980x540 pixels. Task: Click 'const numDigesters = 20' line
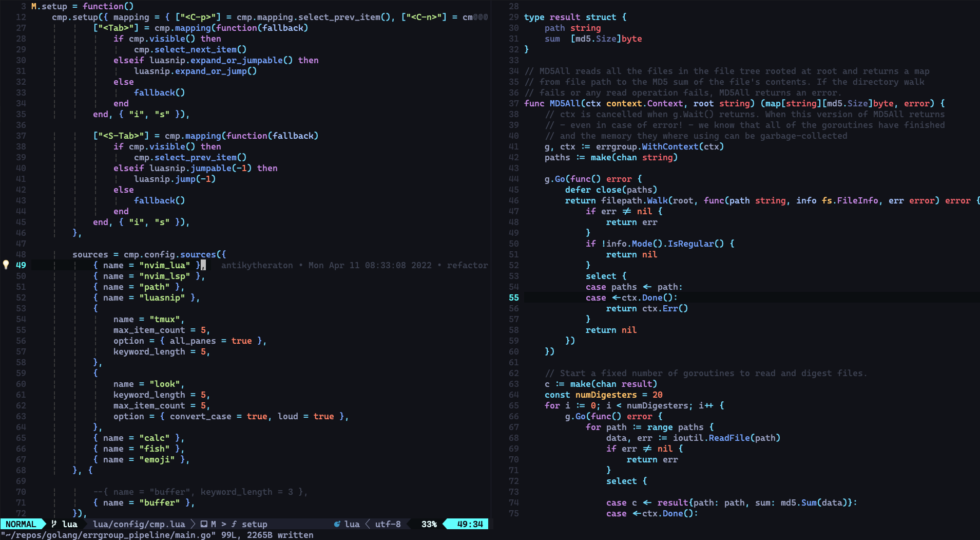604,395
